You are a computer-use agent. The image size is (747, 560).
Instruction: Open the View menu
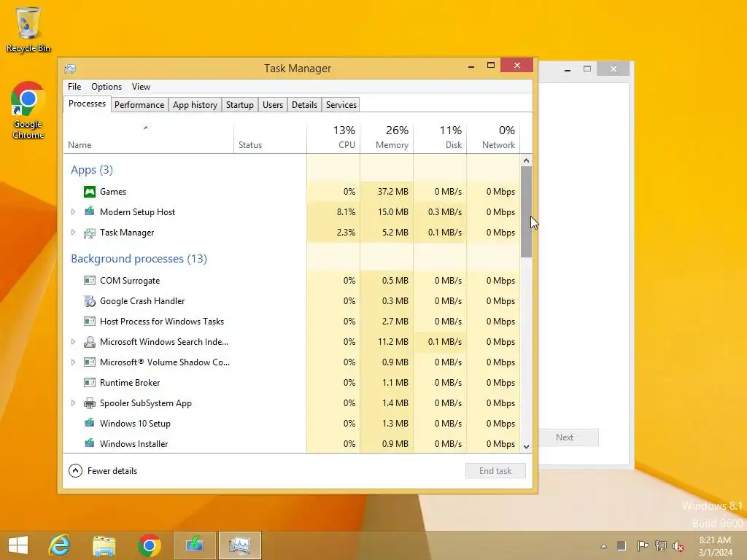point(141,87)
